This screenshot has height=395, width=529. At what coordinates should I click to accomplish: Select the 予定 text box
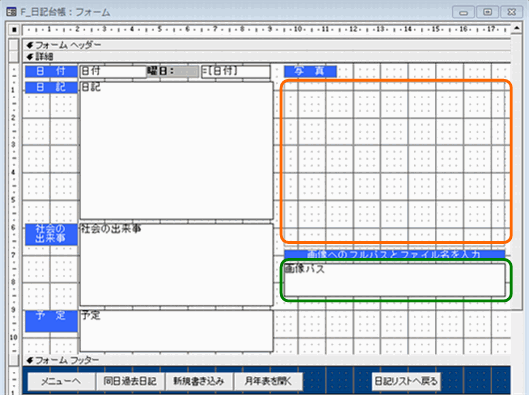click(x=176, y=331)
